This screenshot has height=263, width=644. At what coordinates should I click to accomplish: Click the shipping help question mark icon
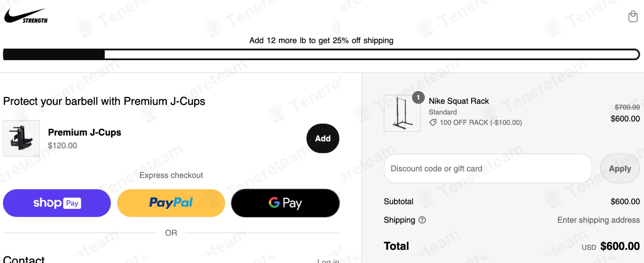[422, 220]
